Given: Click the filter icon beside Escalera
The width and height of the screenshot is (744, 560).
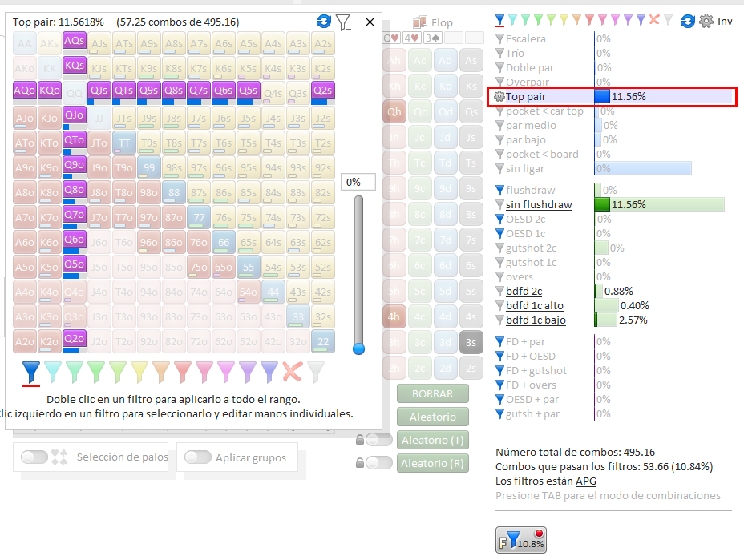Looking at the screenshot, I should [x=499, y=39].
